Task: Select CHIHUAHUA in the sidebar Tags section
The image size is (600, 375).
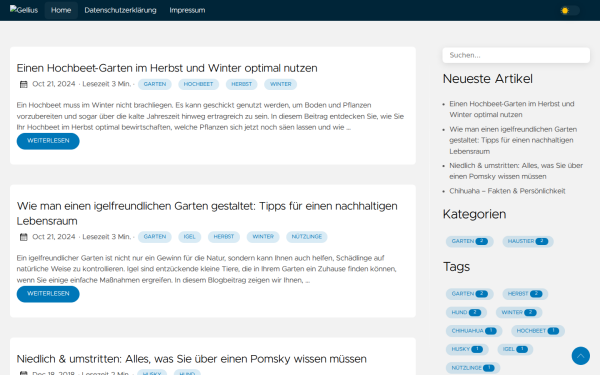Action: [x=474, y=331]
